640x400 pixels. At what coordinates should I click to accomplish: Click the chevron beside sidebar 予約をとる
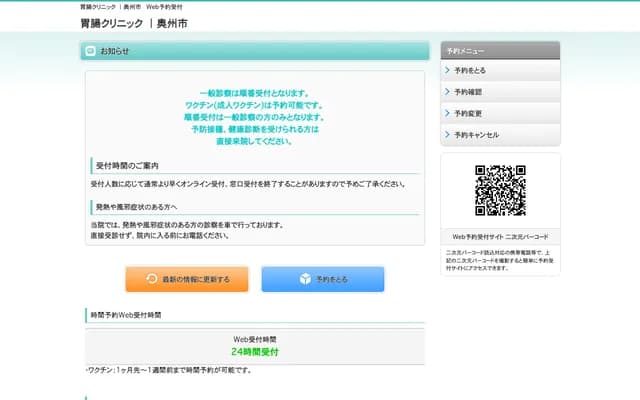[x=447, y=71]
